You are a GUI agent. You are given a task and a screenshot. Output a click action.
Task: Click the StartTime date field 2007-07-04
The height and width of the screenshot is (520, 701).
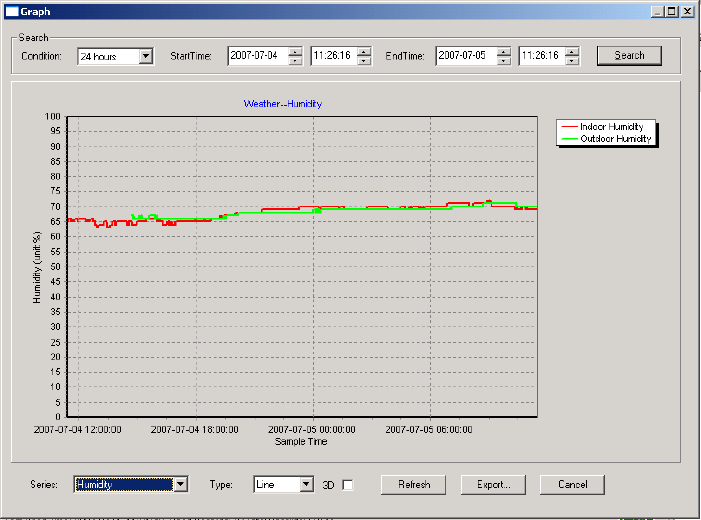[257, 56]
